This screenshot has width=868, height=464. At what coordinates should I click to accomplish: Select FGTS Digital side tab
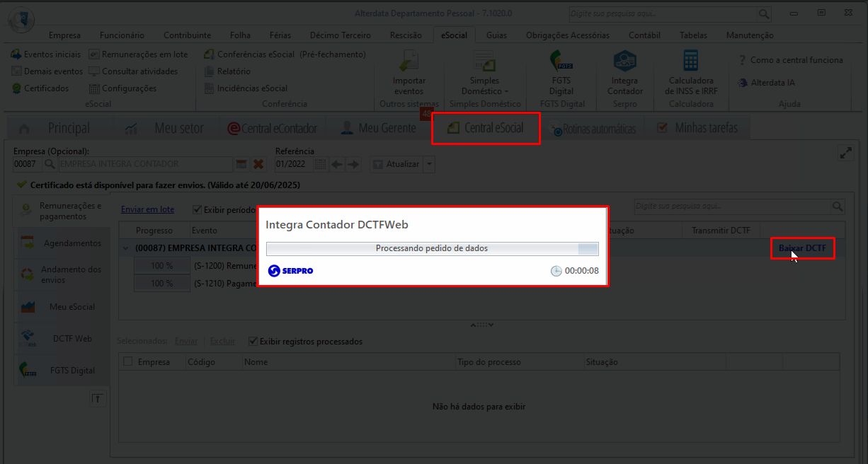pyautogui.click(x=62, y=371)
